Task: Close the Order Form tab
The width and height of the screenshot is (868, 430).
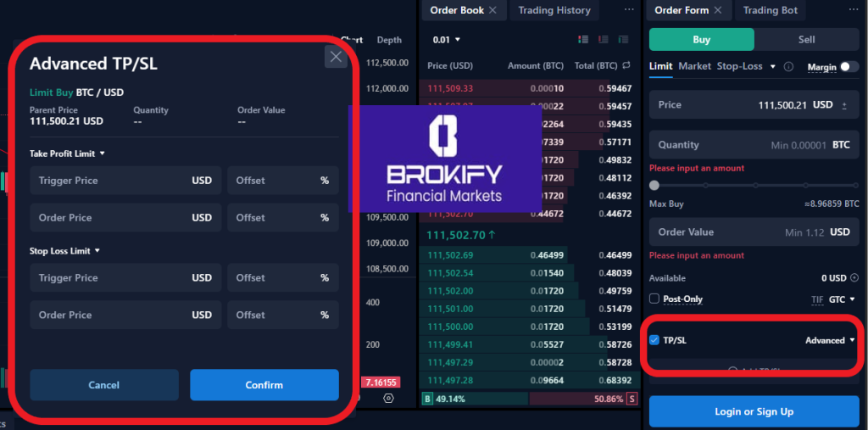Action: 718,10
